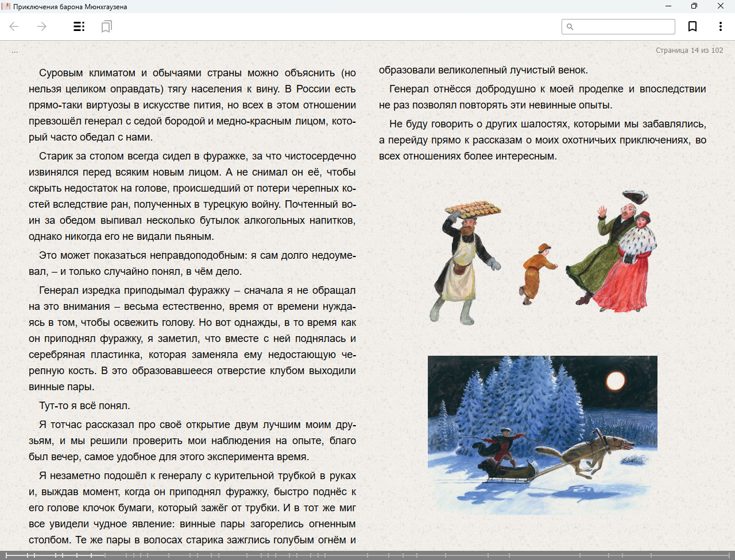Viewport: 735px width, 560px height.
Task: Click the magnifier icon in search box
Action: tap(570, 27)
